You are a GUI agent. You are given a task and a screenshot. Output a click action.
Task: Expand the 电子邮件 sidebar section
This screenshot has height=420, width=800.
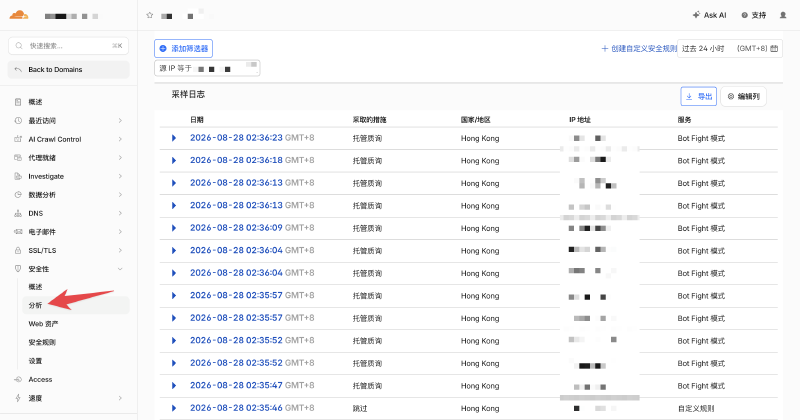120,232
